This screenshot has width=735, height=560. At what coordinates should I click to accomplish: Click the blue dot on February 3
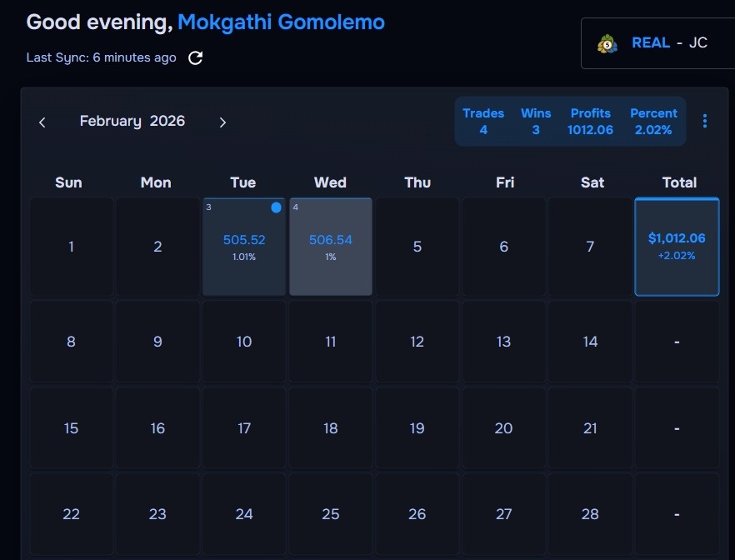pyautogui.click(x=276, y=207)
